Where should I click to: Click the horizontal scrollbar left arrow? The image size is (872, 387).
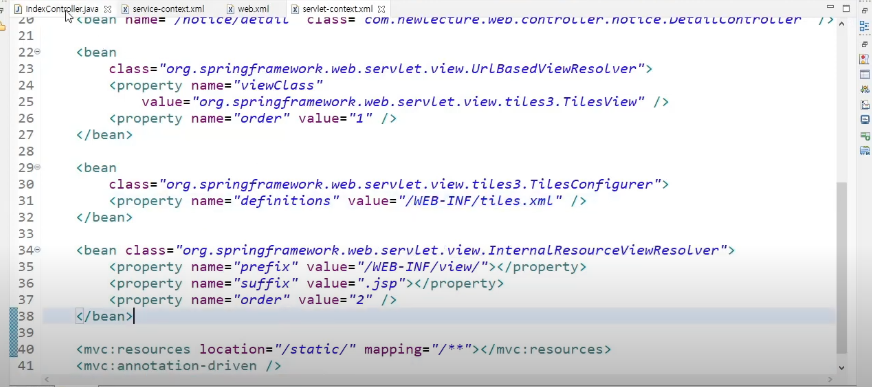[47, 380]
